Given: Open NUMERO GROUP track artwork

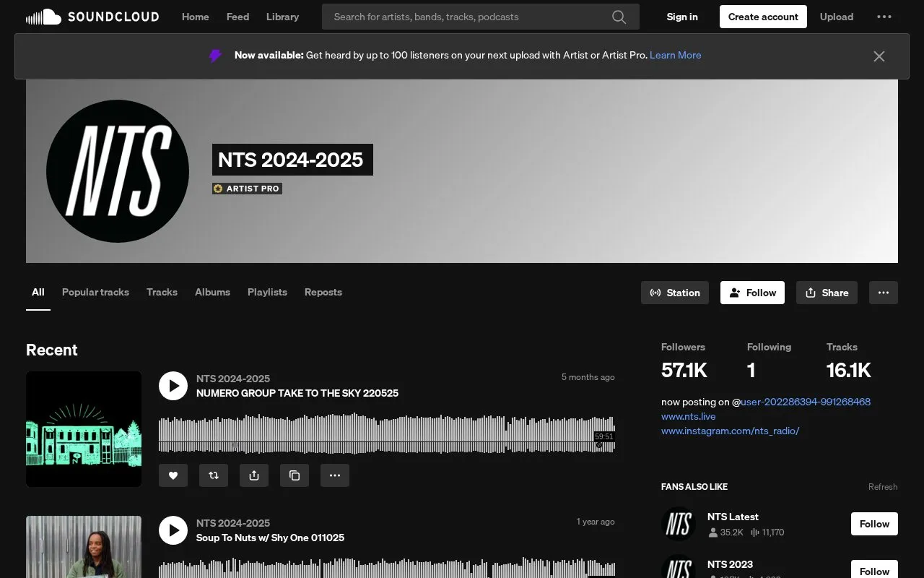Looking at the screenshot, I should click(84, 429).
